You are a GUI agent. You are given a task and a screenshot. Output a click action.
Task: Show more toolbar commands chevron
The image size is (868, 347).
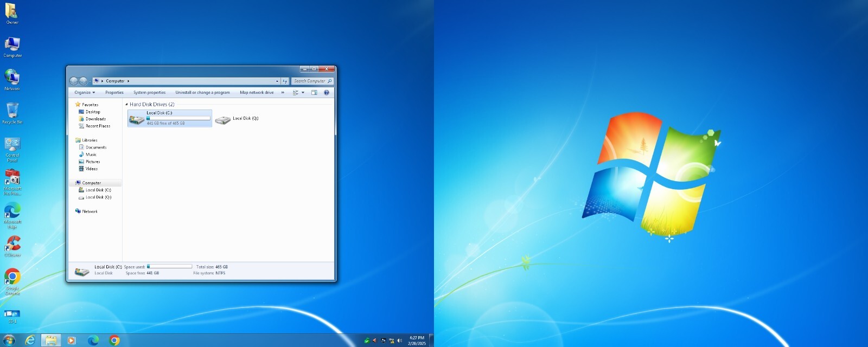pos(283,93)
